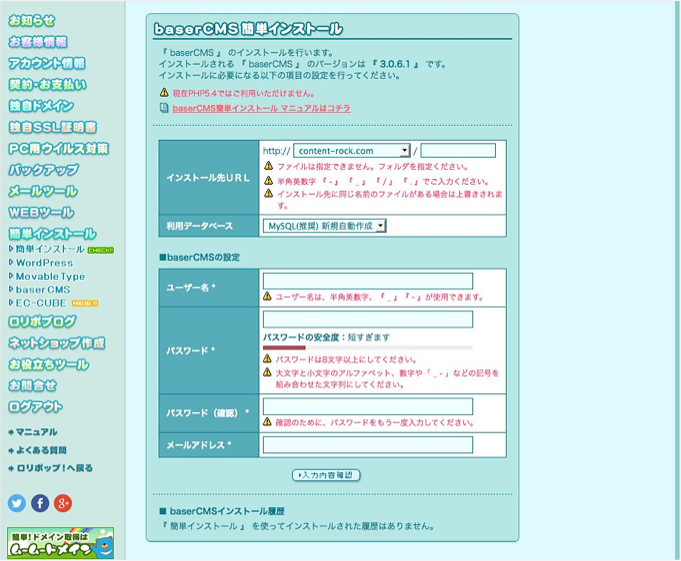The height and width of the screenshot is (561, 681).
Task: Click the password strength meter bar
Action: 367,347
